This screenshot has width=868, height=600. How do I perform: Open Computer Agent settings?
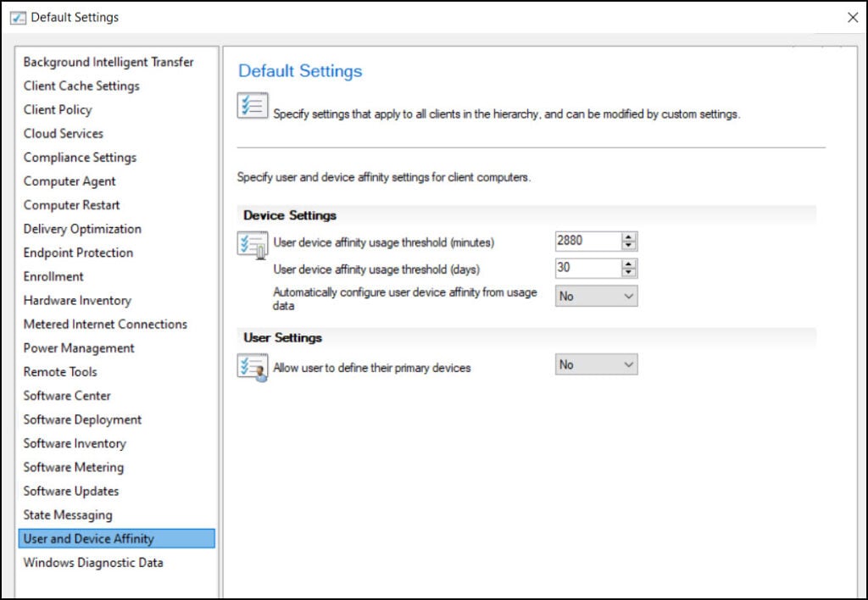[x=70, y=181]
